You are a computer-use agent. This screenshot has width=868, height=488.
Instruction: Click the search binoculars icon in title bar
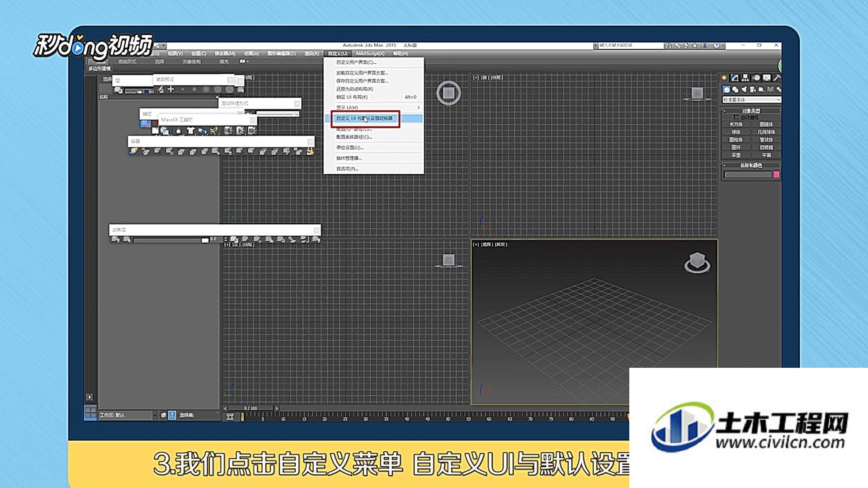coord(668,46)
